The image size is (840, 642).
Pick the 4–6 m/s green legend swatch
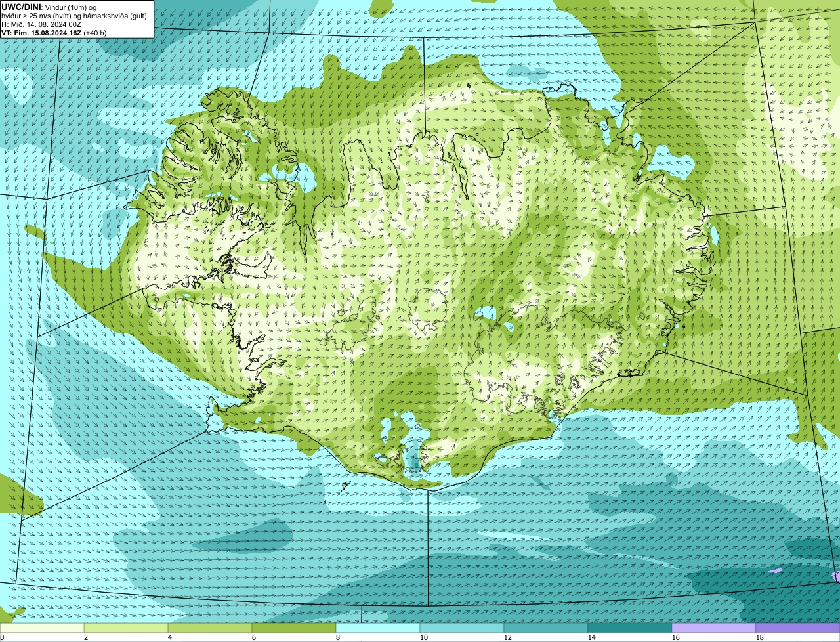coord(210,628)
